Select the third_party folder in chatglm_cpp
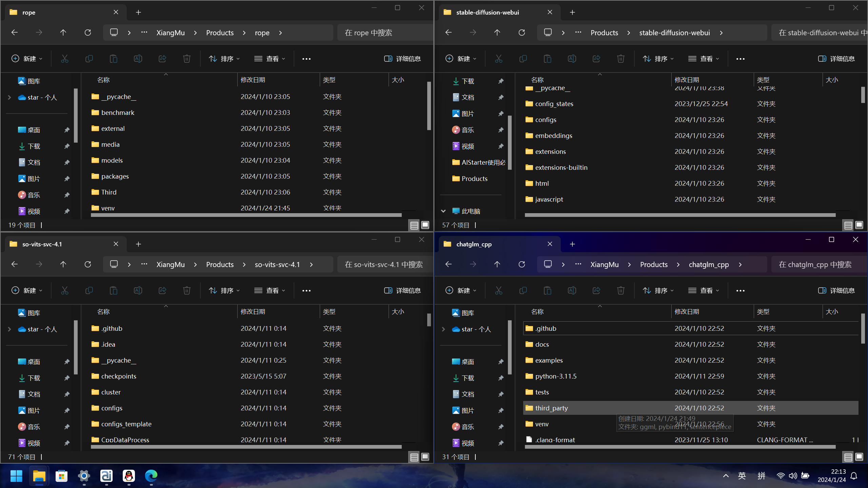868x488 pixels. coord(691,408)
